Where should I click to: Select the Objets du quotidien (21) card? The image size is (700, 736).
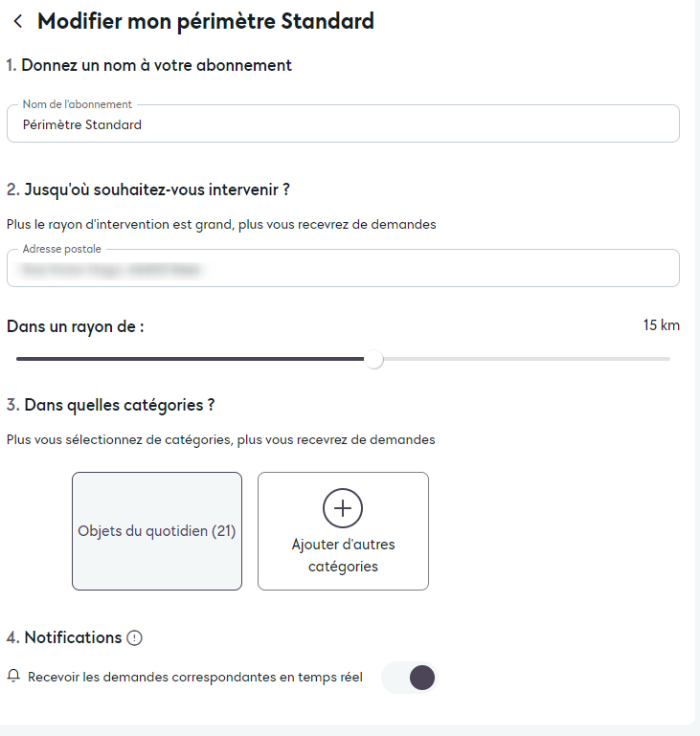[157, 531]
